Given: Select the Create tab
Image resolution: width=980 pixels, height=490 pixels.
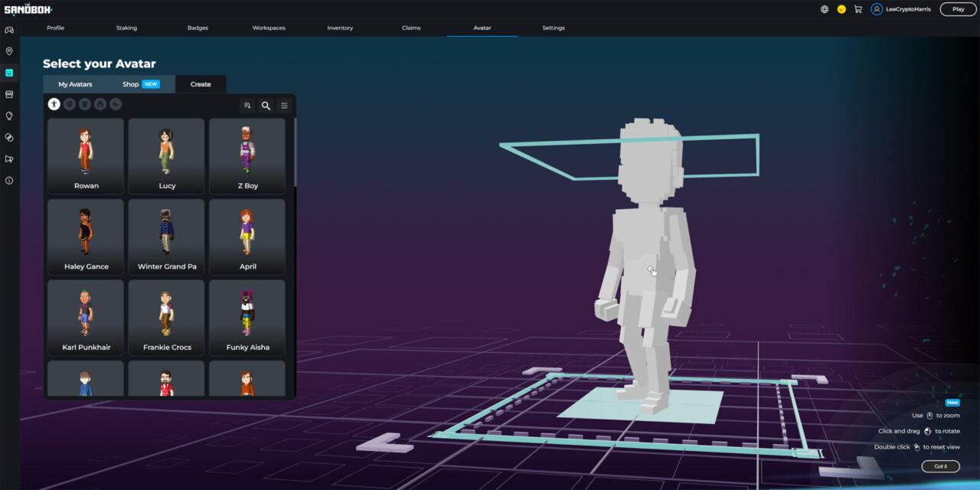Looking at the screenshot, I should [201, 84].
